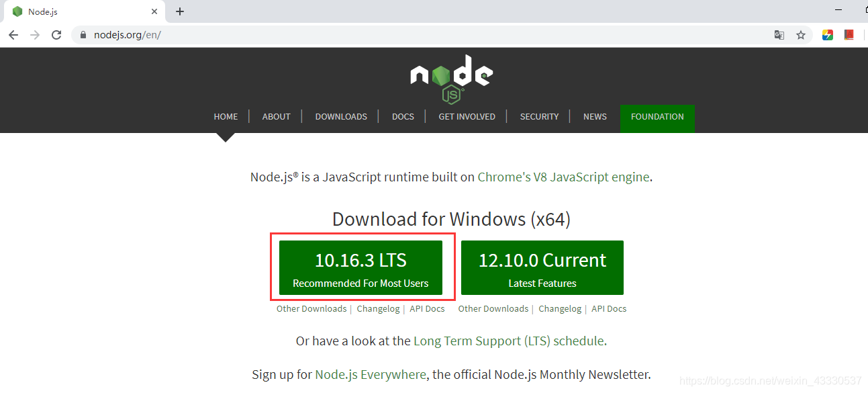This screenshot has height=393, width=868.
Task: Open the Long Term Support (LTS) schedule link
Action: [509, 341]
